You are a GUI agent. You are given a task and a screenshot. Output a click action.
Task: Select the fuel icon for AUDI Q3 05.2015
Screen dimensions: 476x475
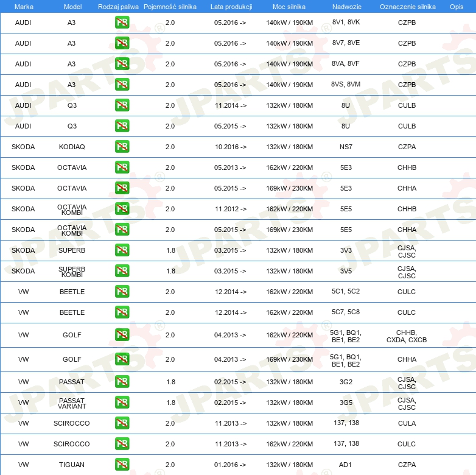pos(122,125)
